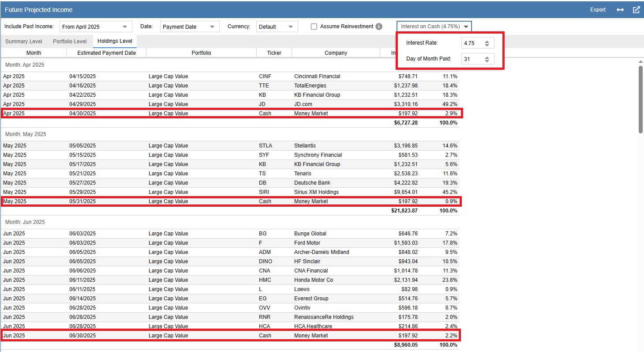The width and height of the screenshot is (644, 352).
Task: Open the Date Payment Date dropdown
Action: (x=190, y=26)
